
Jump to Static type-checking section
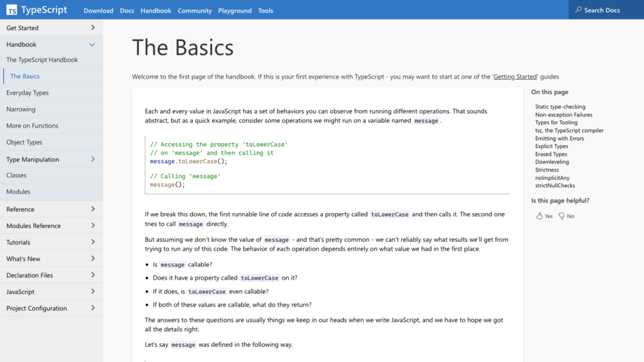[x=560, y=107]
